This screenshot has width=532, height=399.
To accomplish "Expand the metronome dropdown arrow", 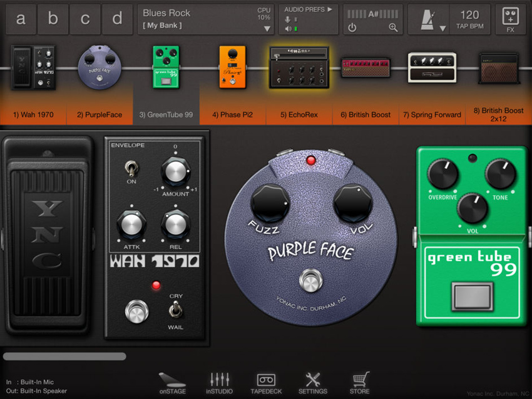I will 442,28.
